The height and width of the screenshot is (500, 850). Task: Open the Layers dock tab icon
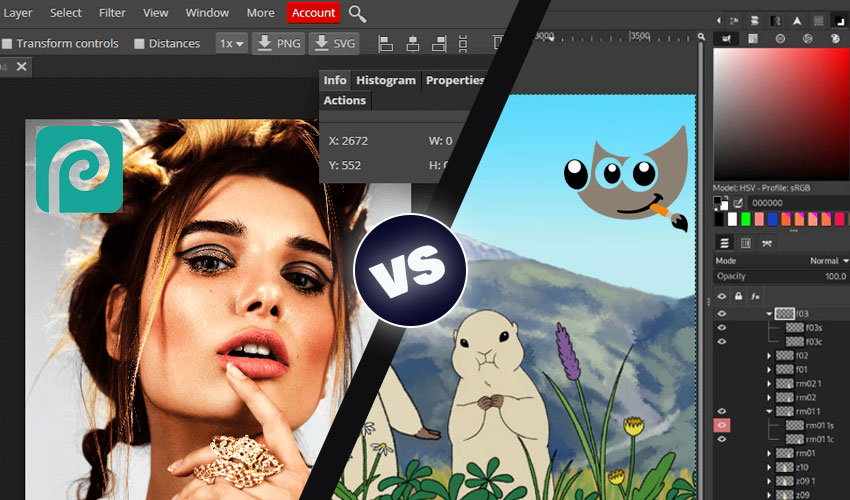tap(724, 243)
